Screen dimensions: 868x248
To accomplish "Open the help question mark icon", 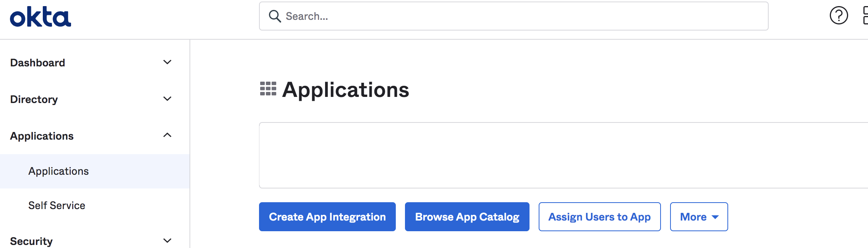I will coord(838,15).
